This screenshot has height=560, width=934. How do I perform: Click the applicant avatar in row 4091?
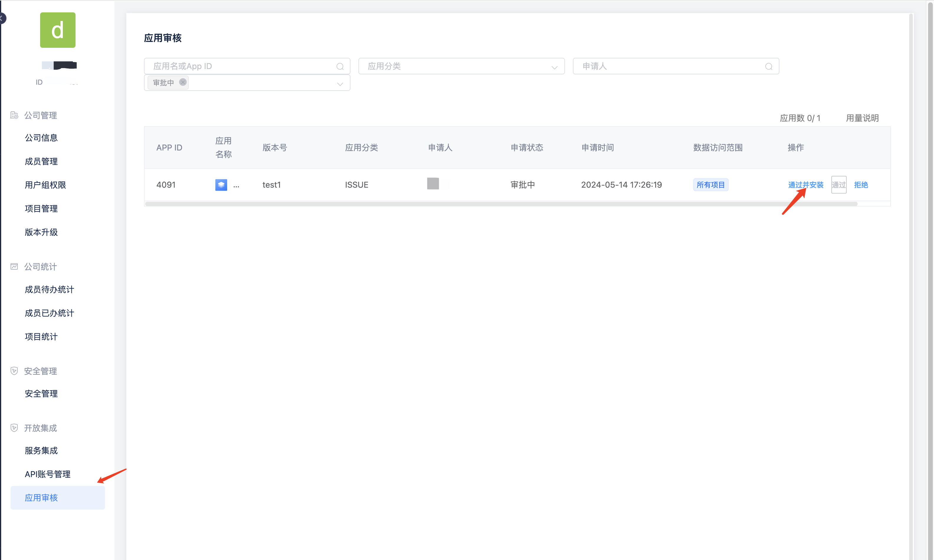(x=433, y=184)
